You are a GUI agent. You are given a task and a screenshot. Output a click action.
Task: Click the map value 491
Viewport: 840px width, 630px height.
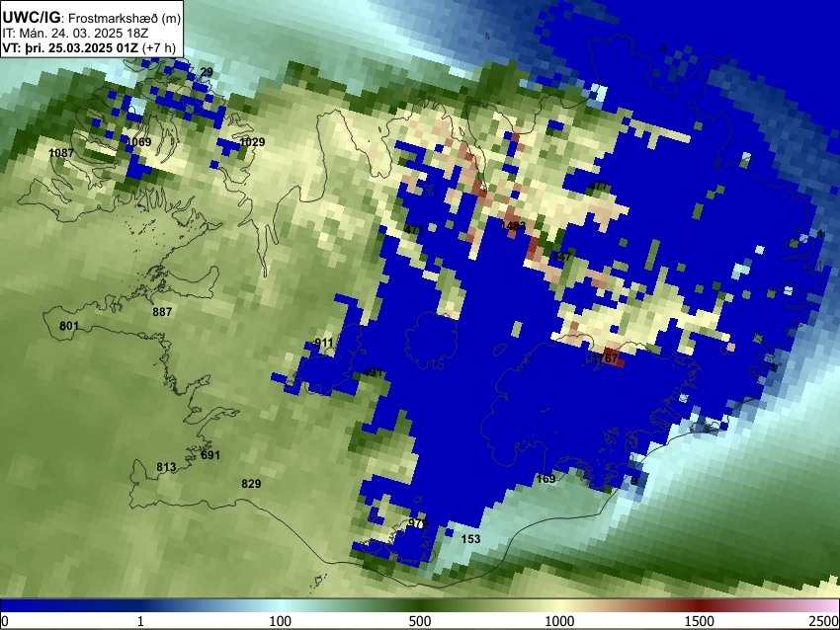[x=373, y=372]
